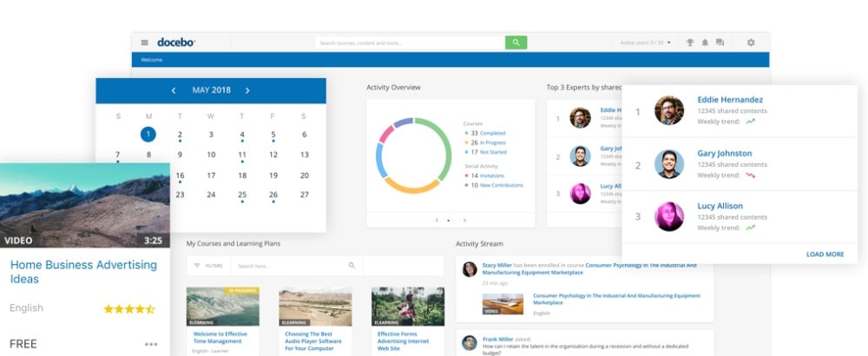Viewport: 868px width, 356px height.
Task: Click Stacy Miller name in Activity Stream
Action: tap(497, 265)
